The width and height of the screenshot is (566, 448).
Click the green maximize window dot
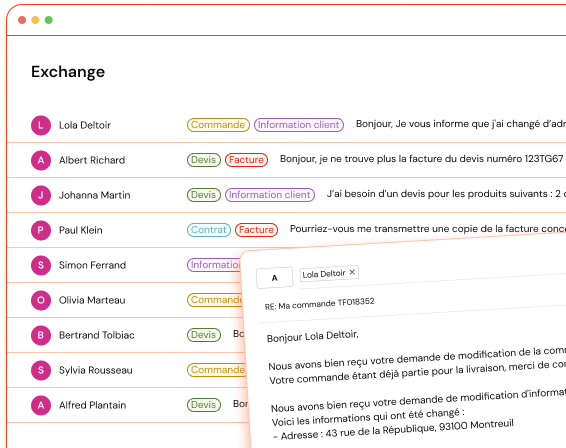pos(49,20)
